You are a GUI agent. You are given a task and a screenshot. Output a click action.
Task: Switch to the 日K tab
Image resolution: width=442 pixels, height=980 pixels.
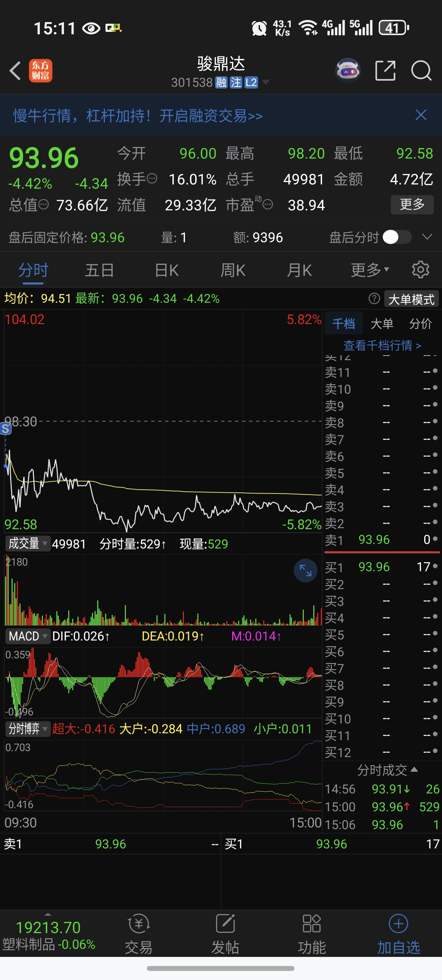click(x=166, y=271)
